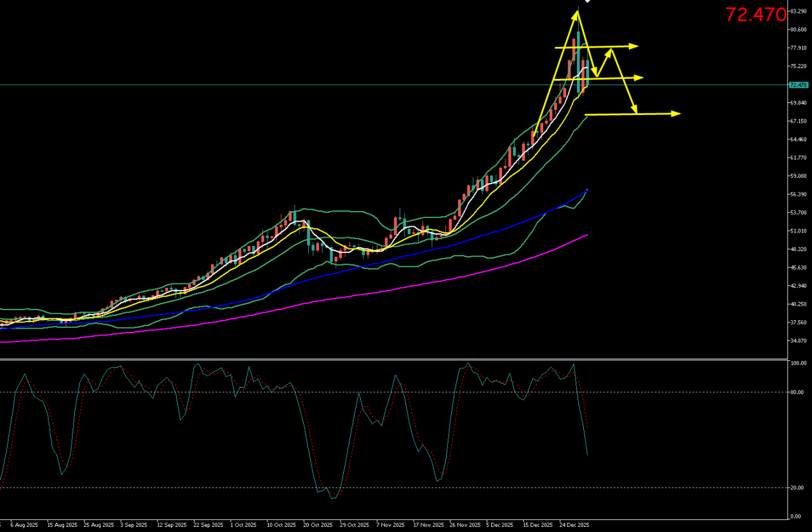The height and width of the screenshot is (532, 812).
Task: Click the 100.00 label on the oscillator scale
Action: click(x=797, y=364)
